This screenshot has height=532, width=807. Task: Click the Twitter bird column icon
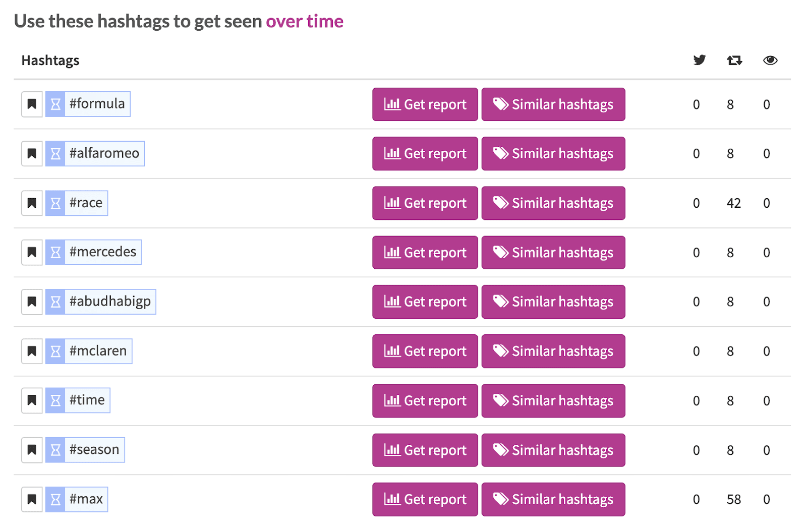click(699, 60)
